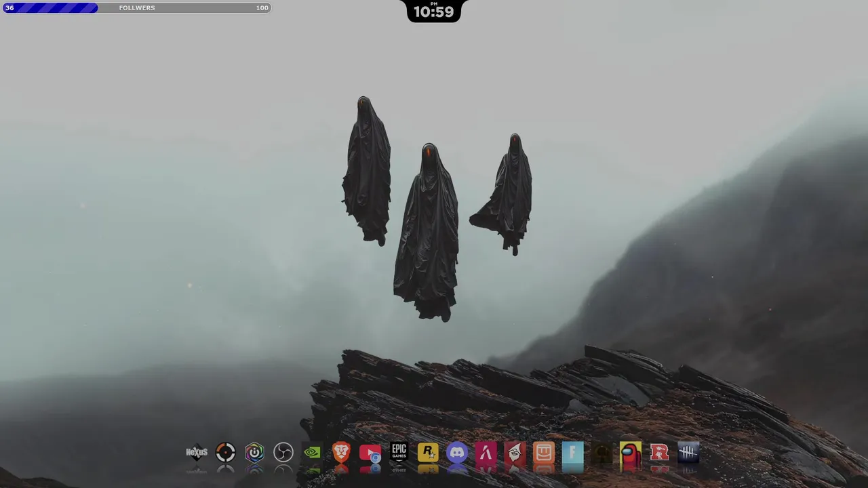
Task: Open the hexagonal iCUE power icon
Action: 254,452
